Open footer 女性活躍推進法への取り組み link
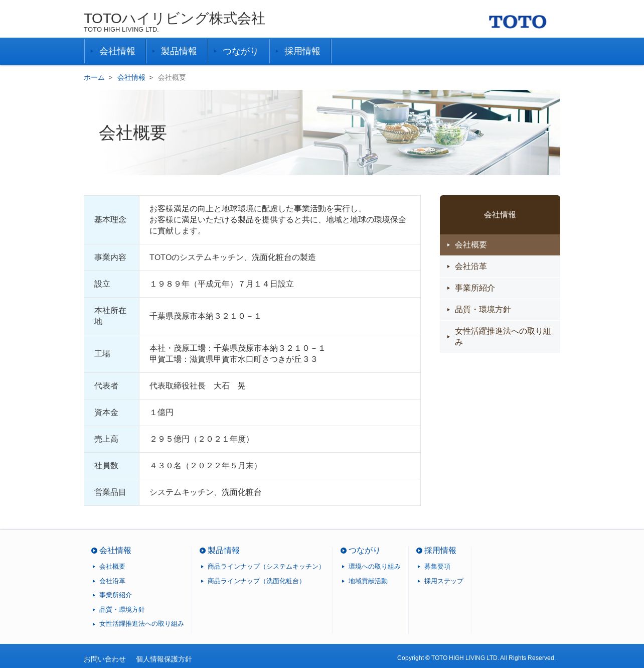The image size is (644, 668). (141, 624)
